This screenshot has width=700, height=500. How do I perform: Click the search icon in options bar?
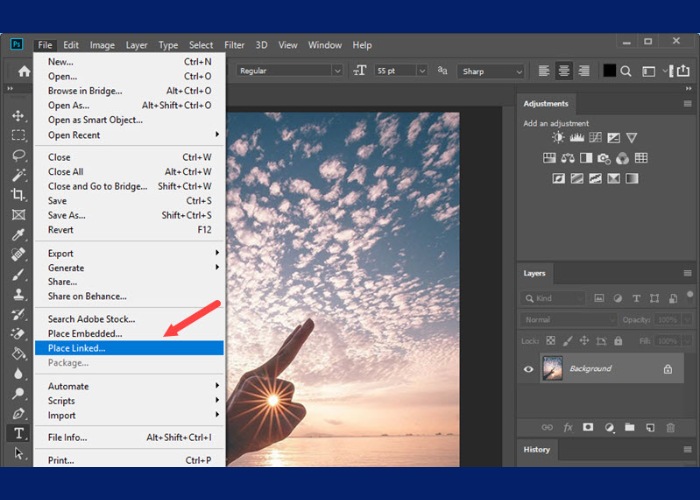point(626,71)
